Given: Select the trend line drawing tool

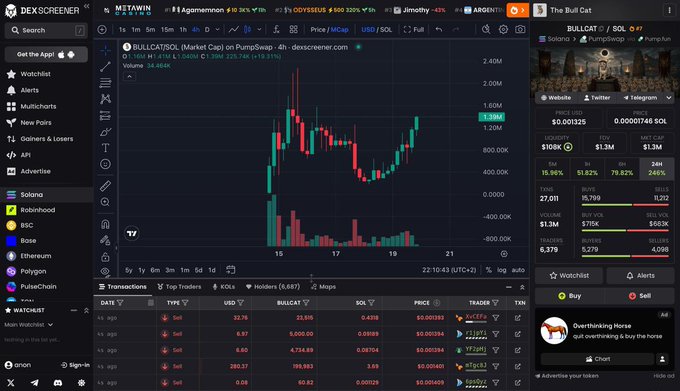Looking at the screenshot, I should click(105, 66).
